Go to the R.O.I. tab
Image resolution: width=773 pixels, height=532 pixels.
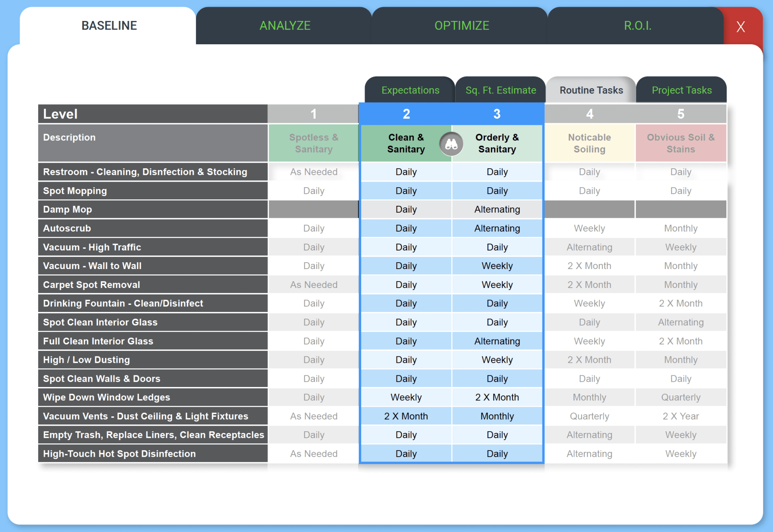[638, 26]
